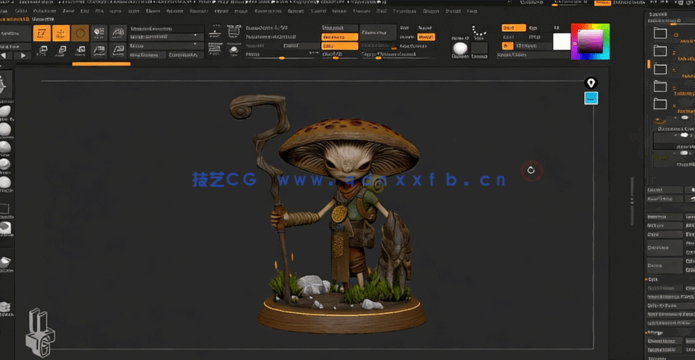Select the fourth brush sphere in left tray
Image resolution: width=695 pixels, height=360 pixels.
pos(5,164)
